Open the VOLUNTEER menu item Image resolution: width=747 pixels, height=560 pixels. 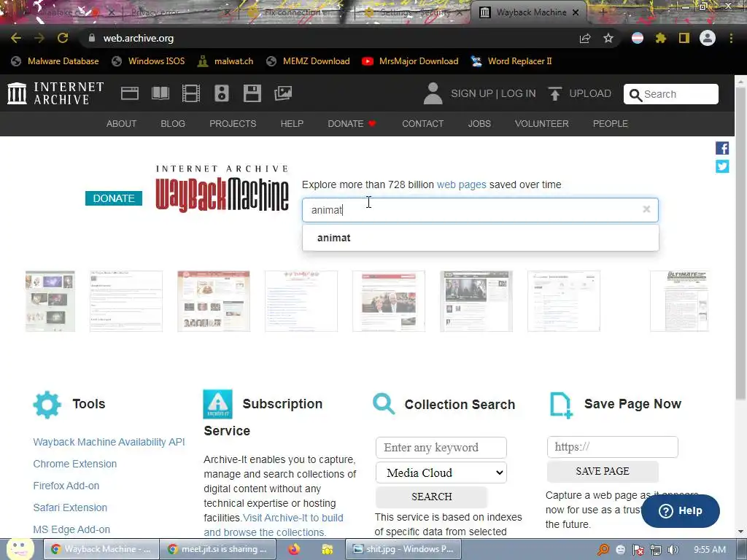coord(542,124)
